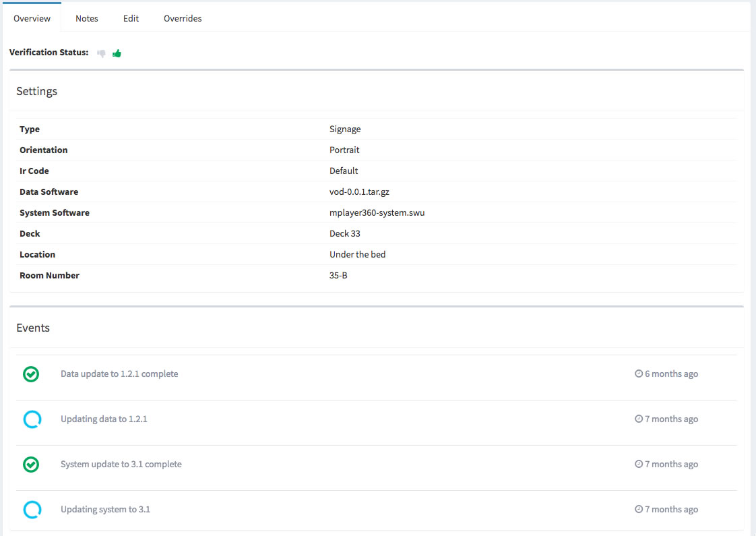The height and width of the screenshot is (536, 756).
Task: Click the Settings panel heading
Action: click(x=36, y=91)
